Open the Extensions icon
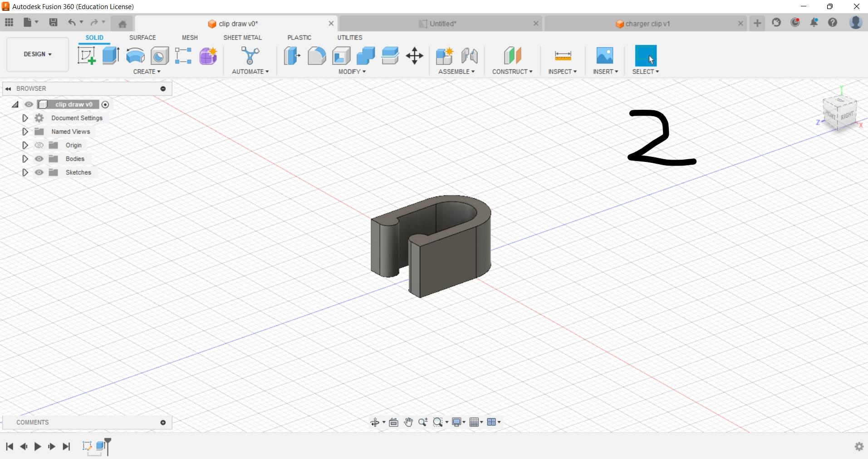This screenshot has width=868, height=459. pos(776,22)
